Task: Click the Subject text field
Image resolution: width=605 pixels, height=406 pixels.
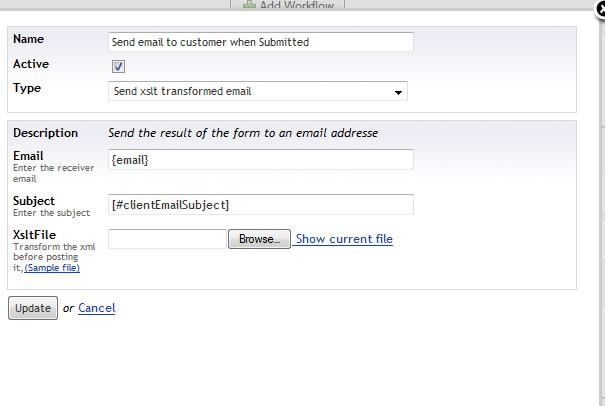Action: pyautogui.click(x=261, y=205)
